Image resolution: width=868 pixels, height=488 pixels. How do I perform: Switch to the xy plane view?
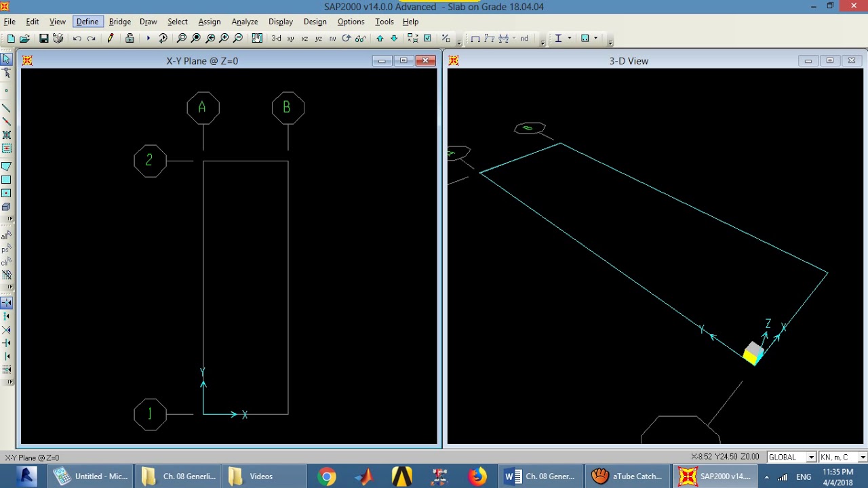click(290, 39)
